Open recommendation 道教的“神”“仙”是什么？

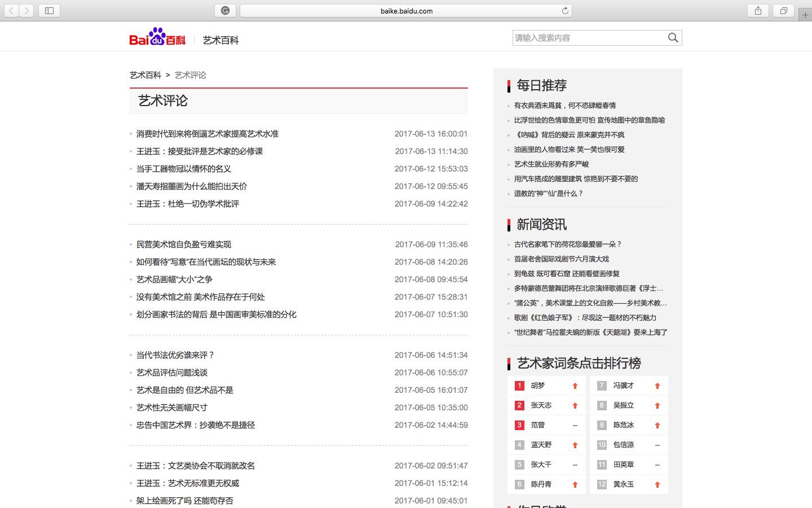[549, 194]
